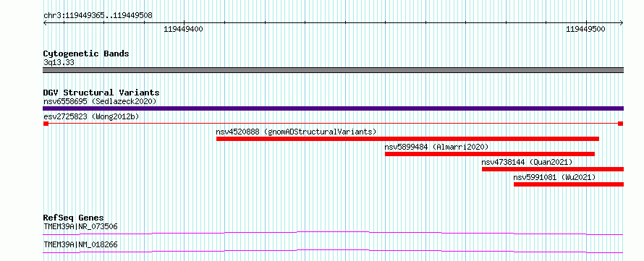Click the red bar under nsv5899484 label
This screenshot has width=644, height=261.
pos(490,154)
